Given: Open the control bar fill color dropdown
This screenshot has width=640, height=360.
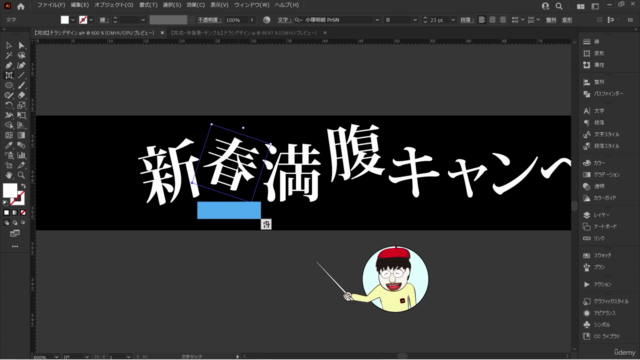Looking at the screenshot, I should click(x=73, y=20).
